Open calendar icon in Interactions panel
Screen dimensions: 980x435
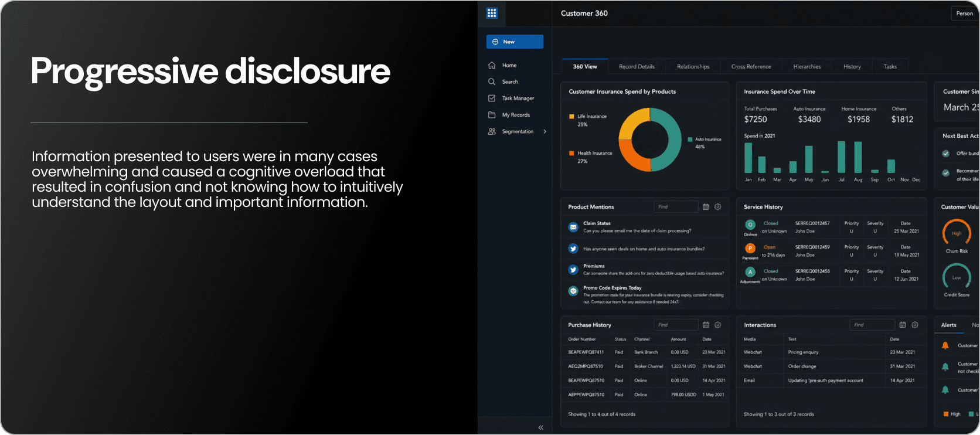point(903,325)
